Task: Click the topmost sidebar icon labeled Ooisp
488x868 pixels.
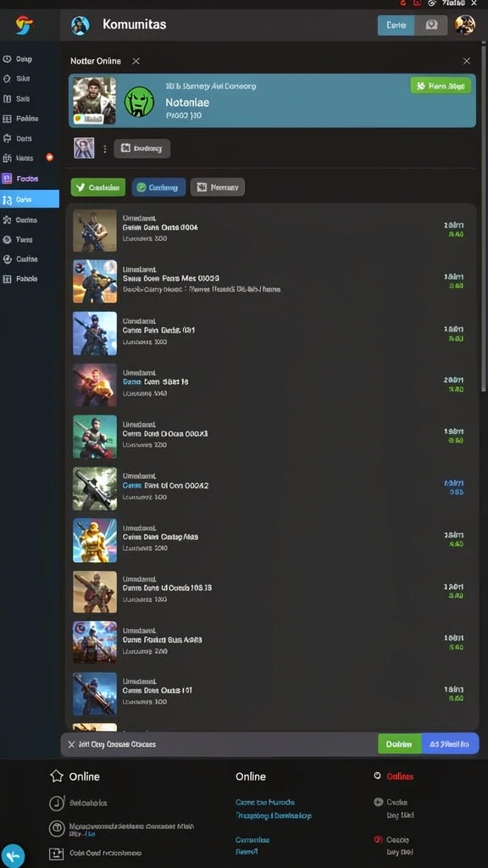Action: pyautogui.click(x=7, y=58)
